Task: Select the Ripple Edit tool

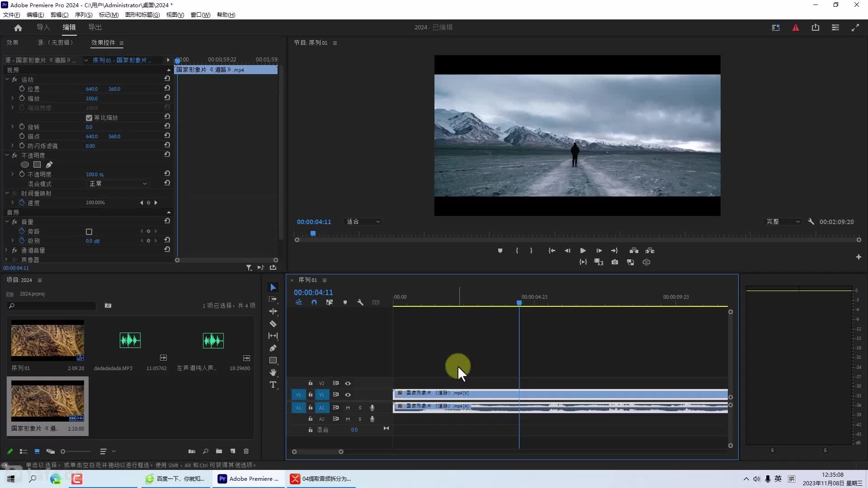Action: pos(273,311)
